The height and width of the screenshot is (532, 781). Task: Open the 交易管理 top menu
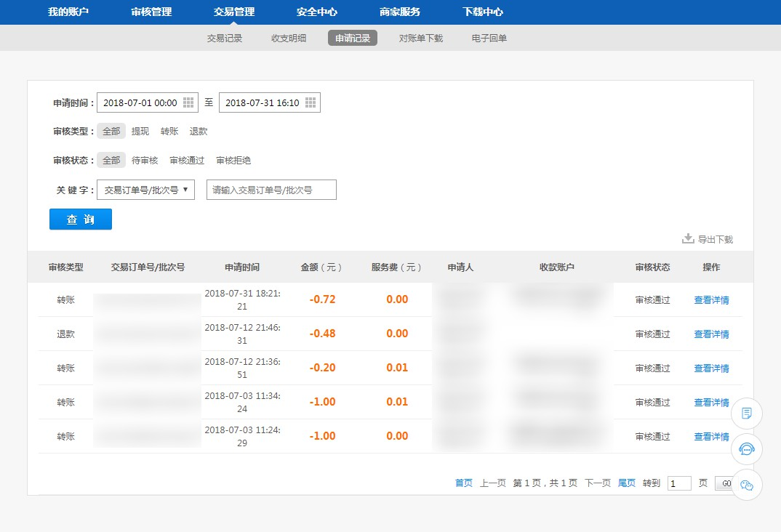click(234, 12)
